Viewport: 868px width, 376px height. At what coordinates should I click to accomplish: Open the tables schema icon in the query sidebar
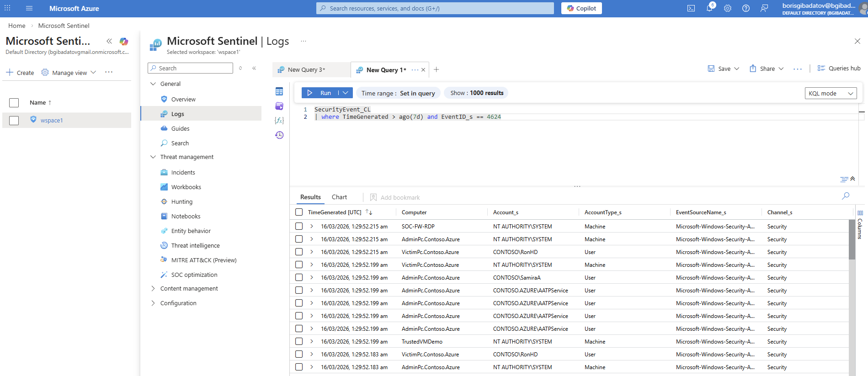[x=279, y=92]
